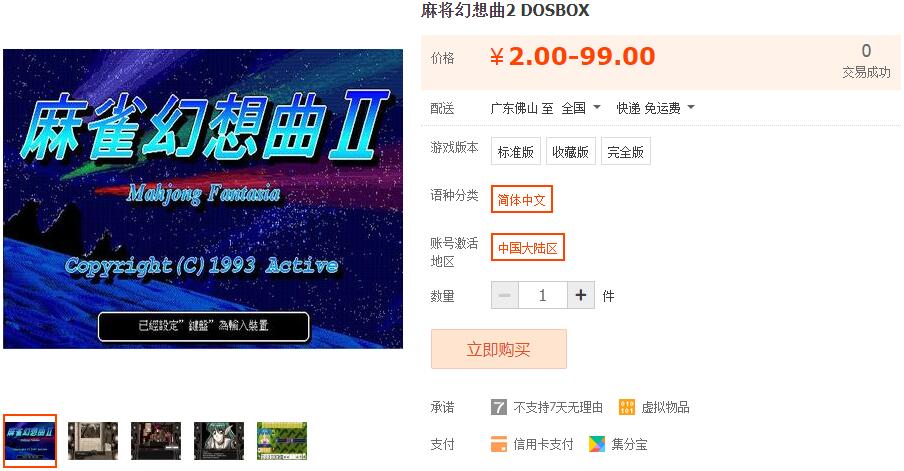The width and height of the screenshot is (904, 471).
Task: Expand the 快递 免运费 shipping dropdown
Action: (656, 108)
